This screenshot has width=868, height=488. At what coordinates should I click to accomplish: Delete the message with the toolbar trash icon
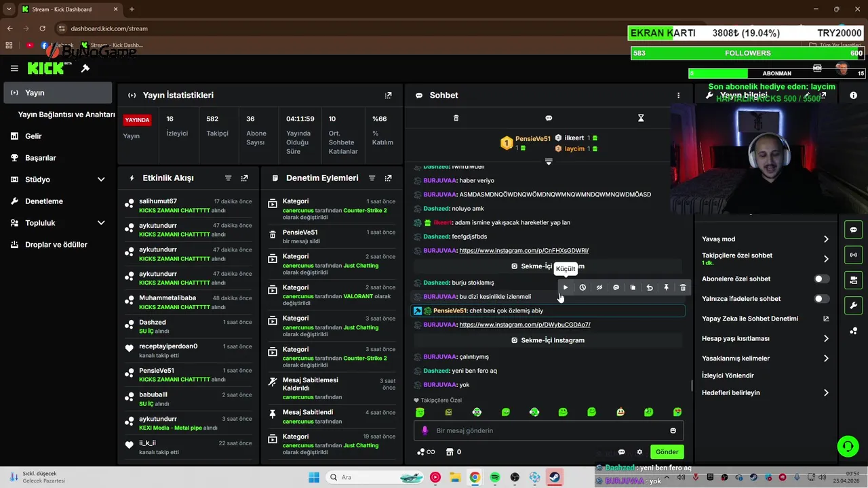[x=683, y=287]
